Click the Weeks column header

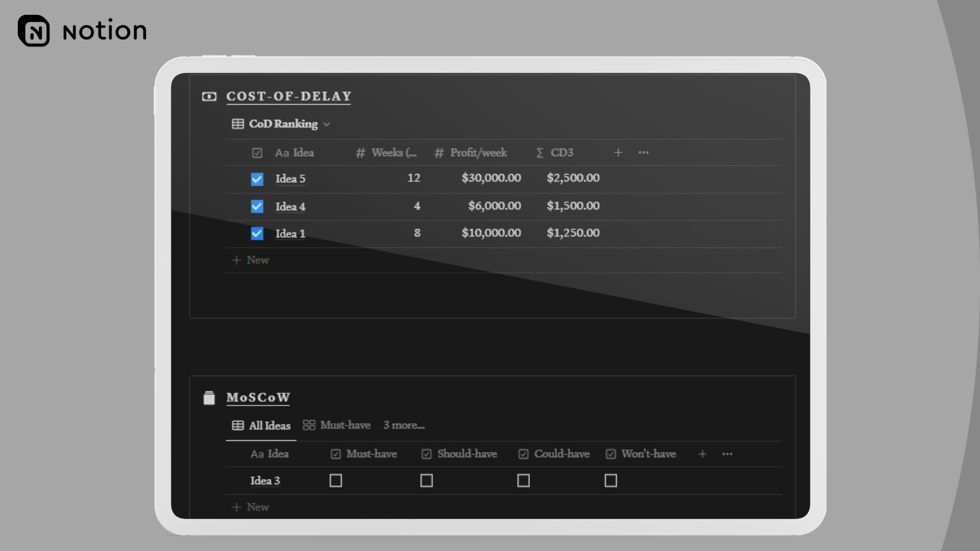coord(386,153)
